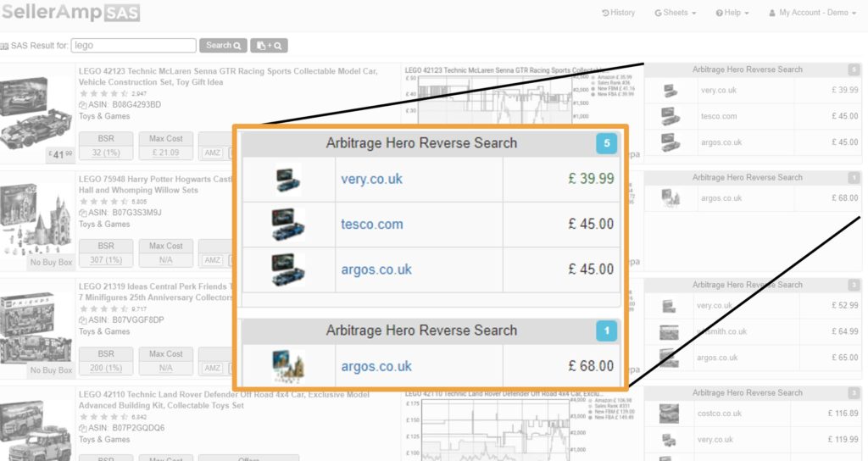Click the star rating with 2,947 reviews
Image resolution: width=868 pixels, height=461 pixels.
(x=104, y=93)
